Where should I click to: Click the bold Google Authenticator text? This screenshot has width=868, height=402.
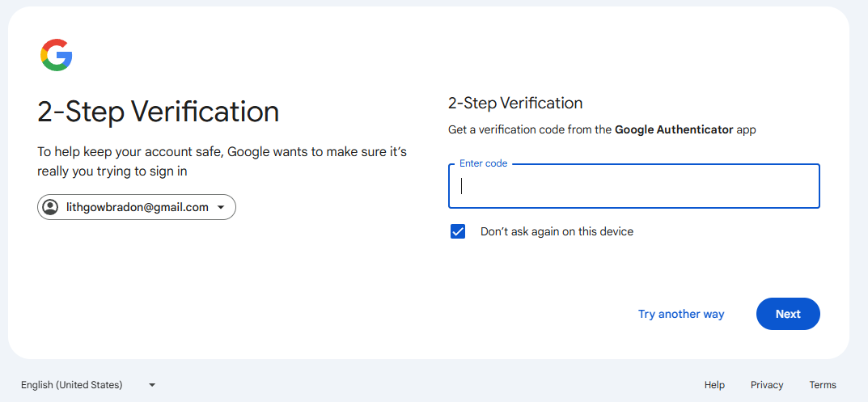[674, 129]
